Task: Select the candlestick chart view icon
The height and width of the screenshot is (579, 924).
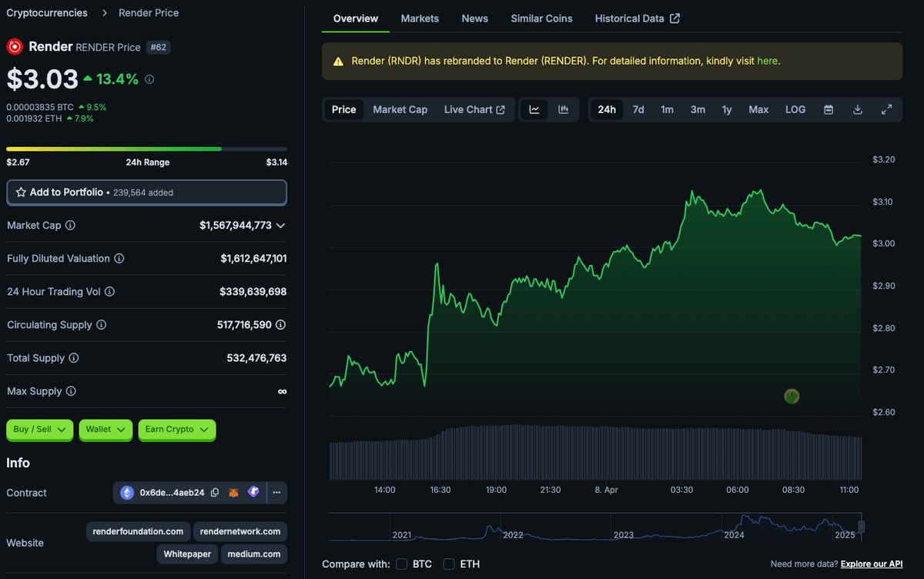Action: pyautogui.click(x=563, y=109)
